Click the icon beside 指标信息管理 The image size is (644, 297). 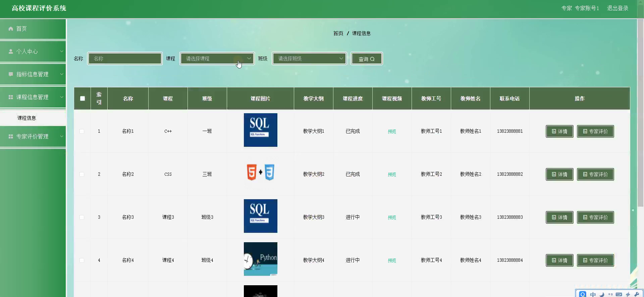[11, 74]
